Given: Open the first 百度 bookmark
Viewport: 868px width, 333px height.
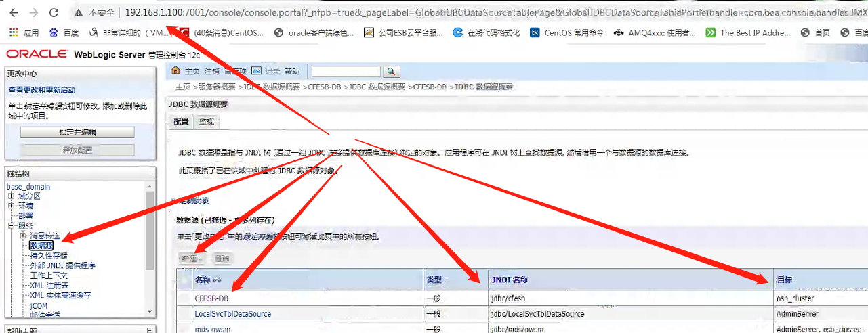Looking at the screenshot, I should [x=64, y=32].
